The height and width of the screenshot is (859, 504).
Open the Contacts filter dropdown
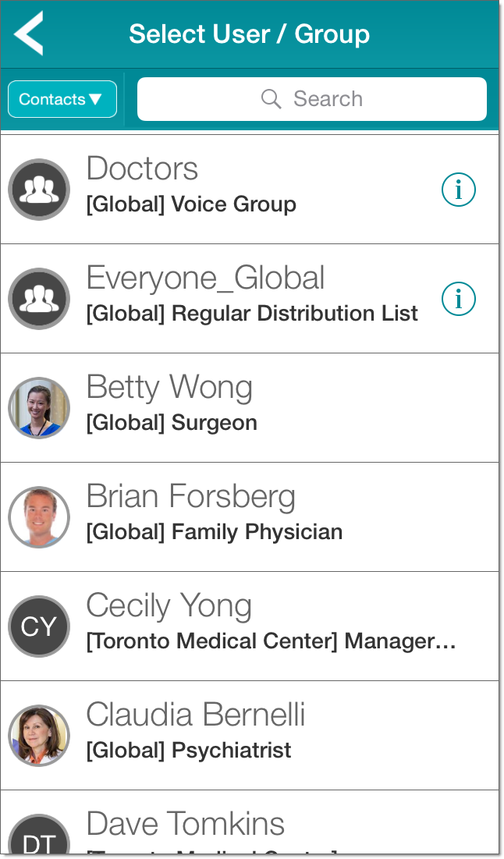click(62, 99)
